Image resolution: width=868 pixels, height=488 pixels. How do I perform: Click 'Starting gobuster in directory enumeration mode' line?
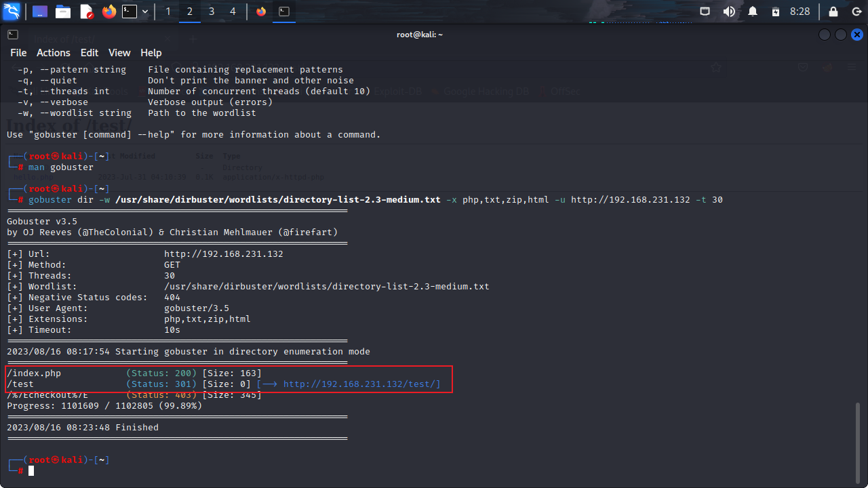pyautogui.click(x=189, y=352)
